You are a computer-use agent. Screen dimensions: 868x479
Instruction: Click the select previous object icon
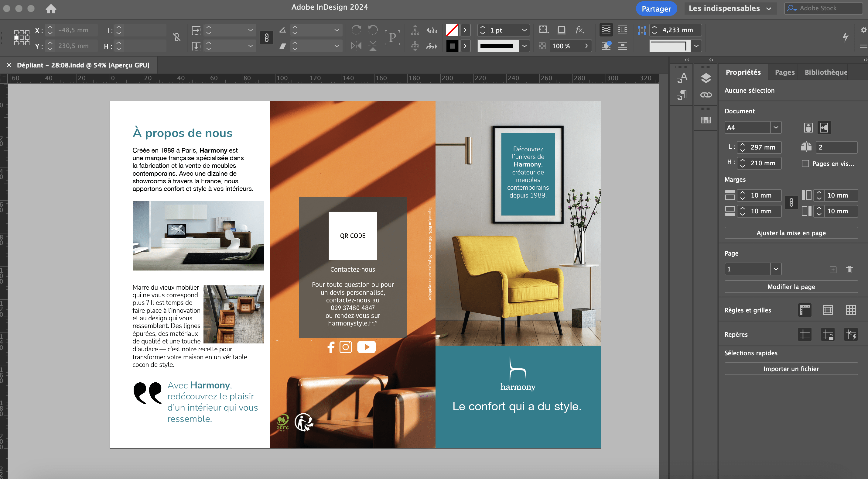tap(432, 30)
